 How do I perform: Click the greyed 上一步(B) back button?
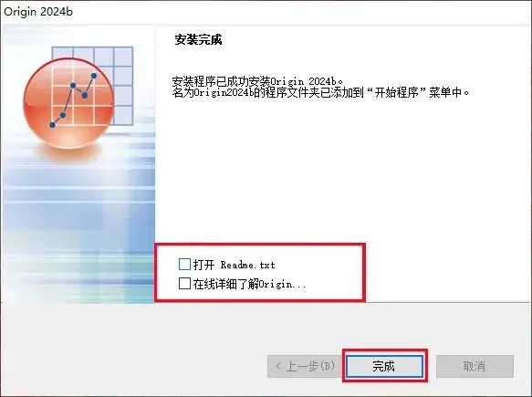[x=305, y=366]
